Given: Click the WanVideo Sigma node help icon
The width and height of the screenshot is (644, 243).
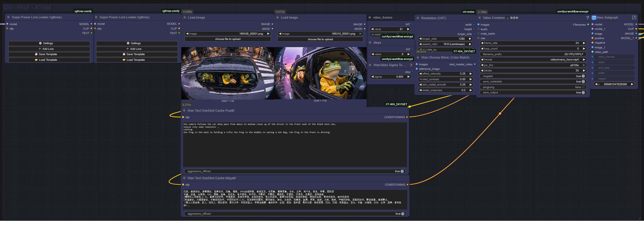Looking at the screenshot, I should pos(411,65).
